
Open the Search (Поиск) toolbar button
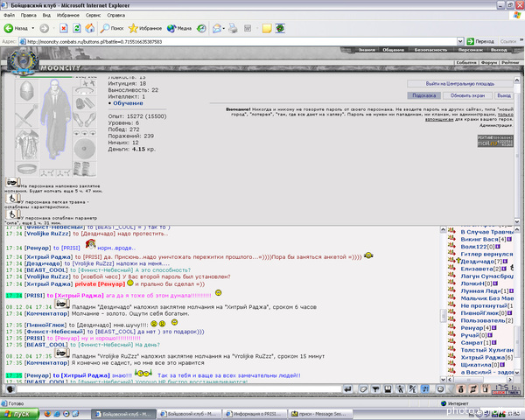coord(112,29)
